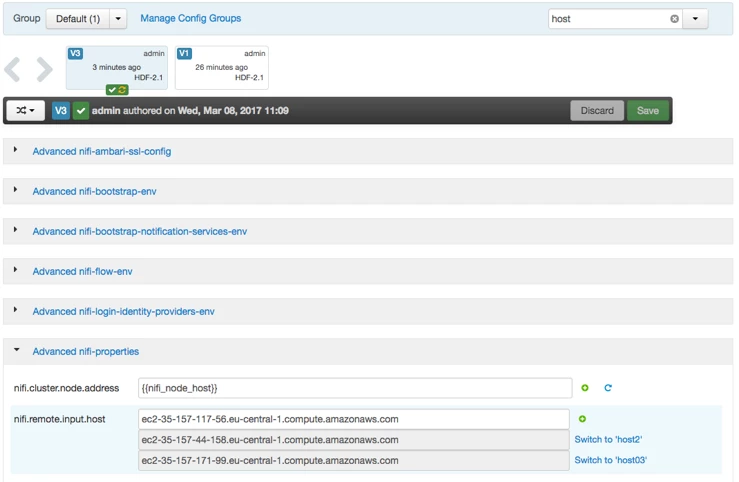The image size is (739, 482).
Task: Clear the 'host' filter text
Action: 674,19
